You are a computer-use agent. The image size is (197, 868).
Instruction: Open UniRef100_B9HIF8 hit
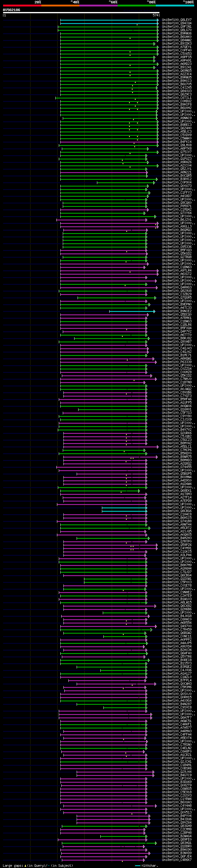coord(177,104)
